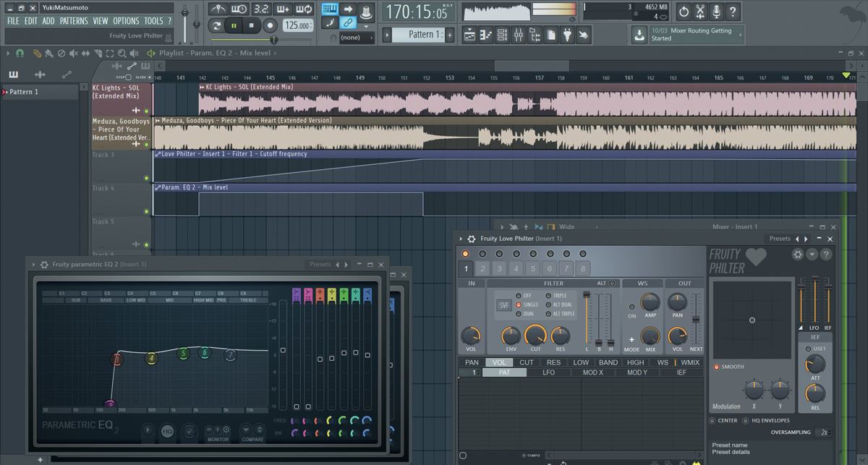This screenshot has height=465, width=868.
Task: Toggle the filter ALT switch
Action: pyautogui.click(x=613, y=283)
